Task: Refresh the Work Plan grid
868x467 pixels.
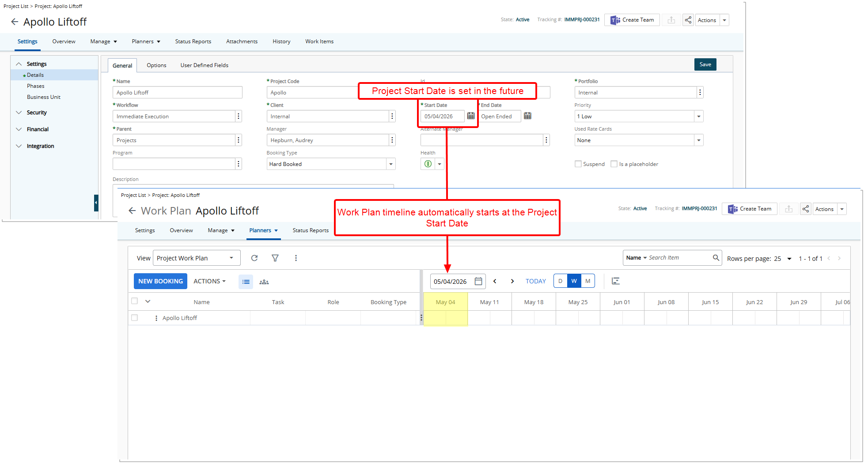Action: tap(254, 258)
